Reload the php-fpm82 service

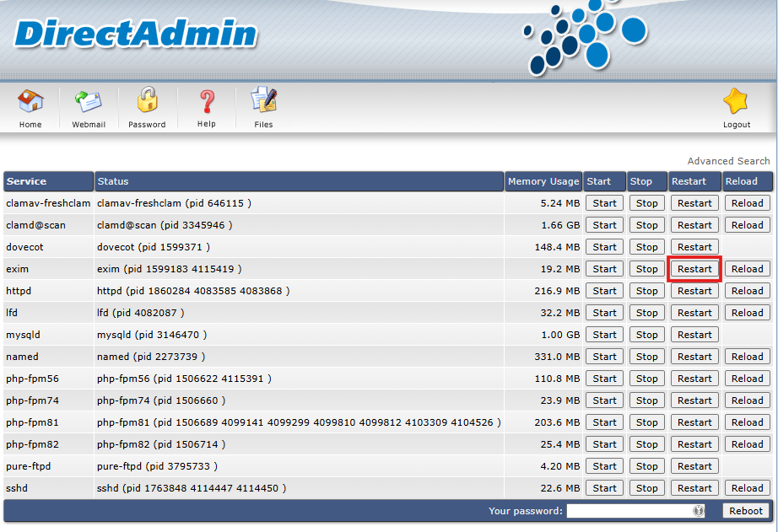point(748,444)
